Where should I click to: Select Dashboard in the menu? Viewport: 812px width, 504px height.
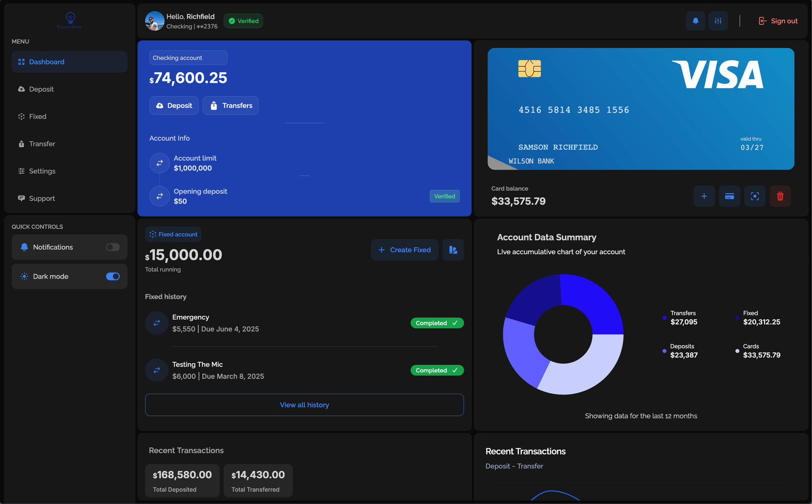tap(46, 62)
